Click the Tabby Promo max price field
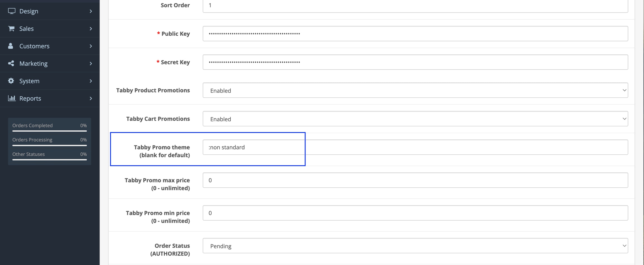 (415, 180)
